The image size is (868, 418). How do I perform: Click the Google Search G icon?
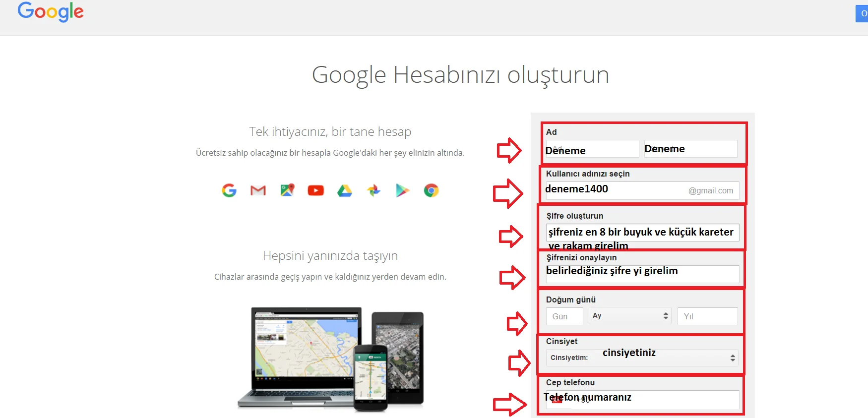(229, 190)
